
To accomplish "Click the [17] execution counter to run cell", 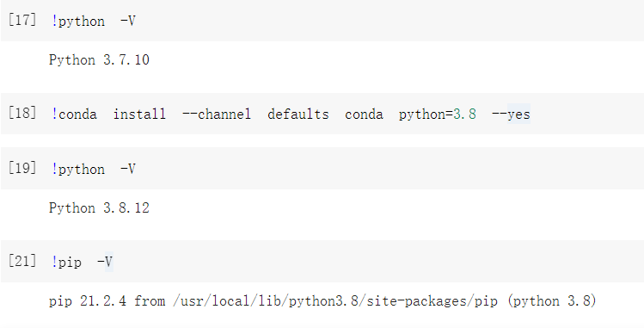I will (x=22, y=20).
